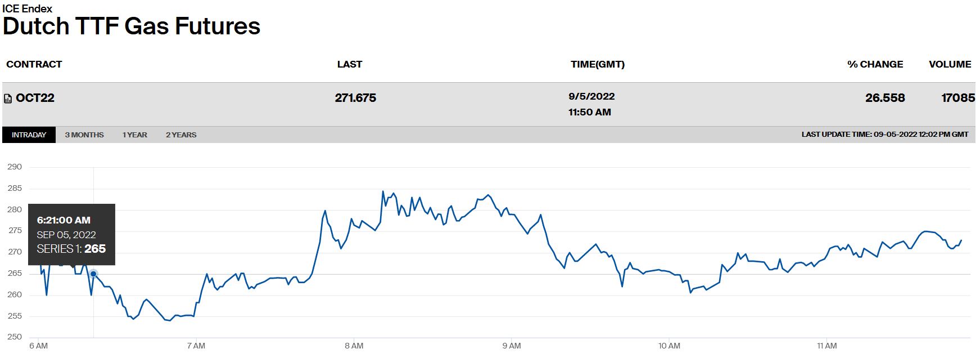Click the VOLUME column header

click(x=950, y=64)
